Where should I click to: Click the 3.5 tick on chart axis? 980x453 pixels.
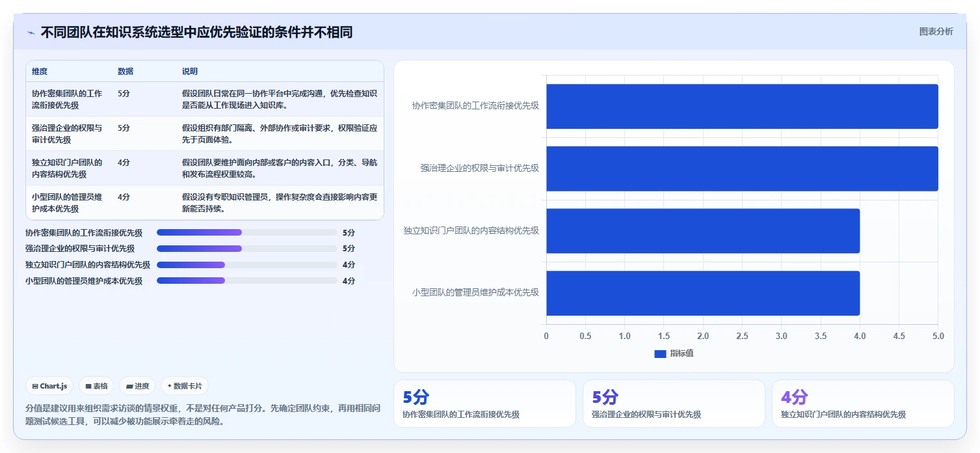tap(821, 336)
